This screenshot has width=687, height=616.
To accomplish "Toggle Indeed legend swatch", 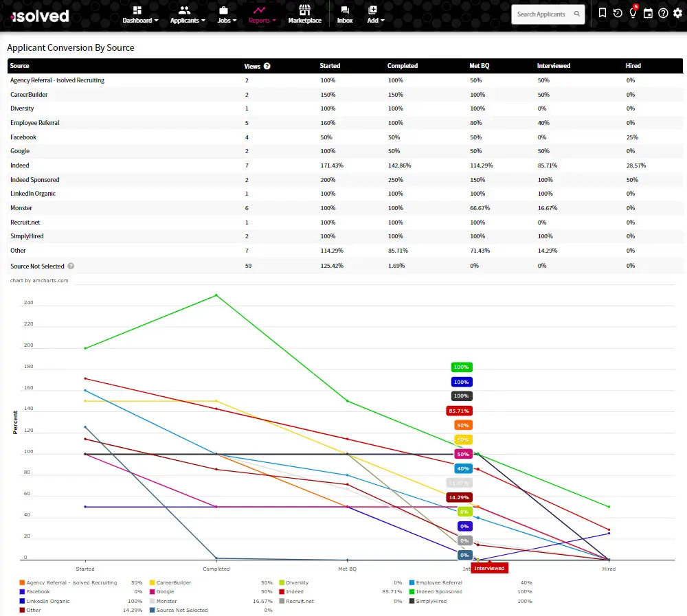I will pos(282,591).
